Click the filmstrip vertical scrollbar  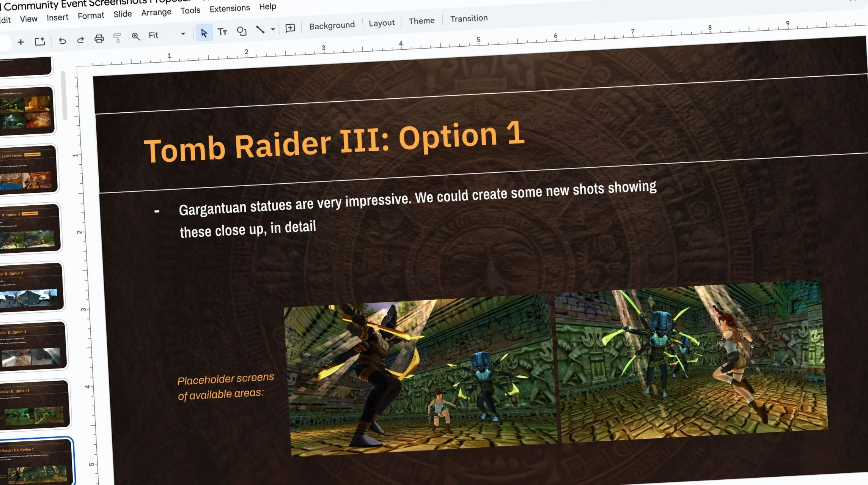click(x=64, y=95)
